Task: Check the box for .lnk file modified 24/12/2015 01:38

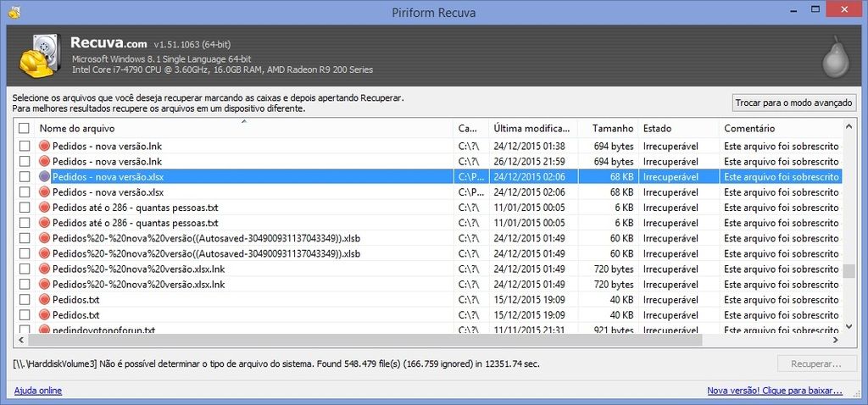Action: point(25,146)
